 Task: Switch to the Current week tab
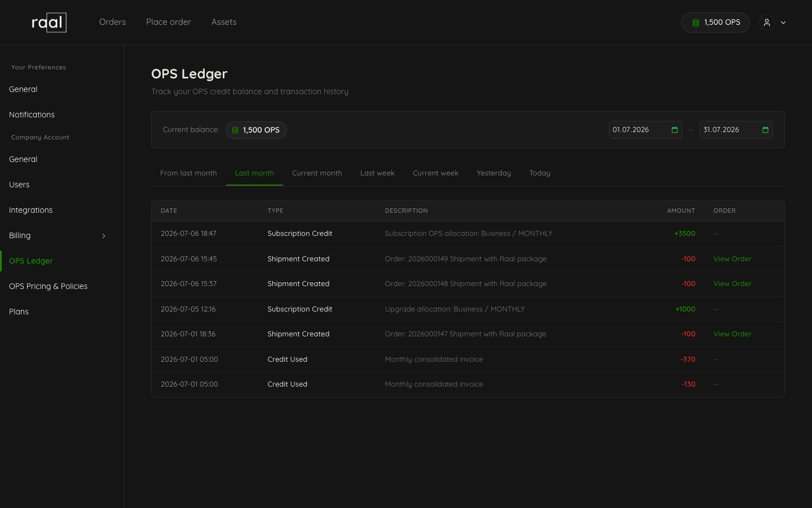(x=435, y=173)
